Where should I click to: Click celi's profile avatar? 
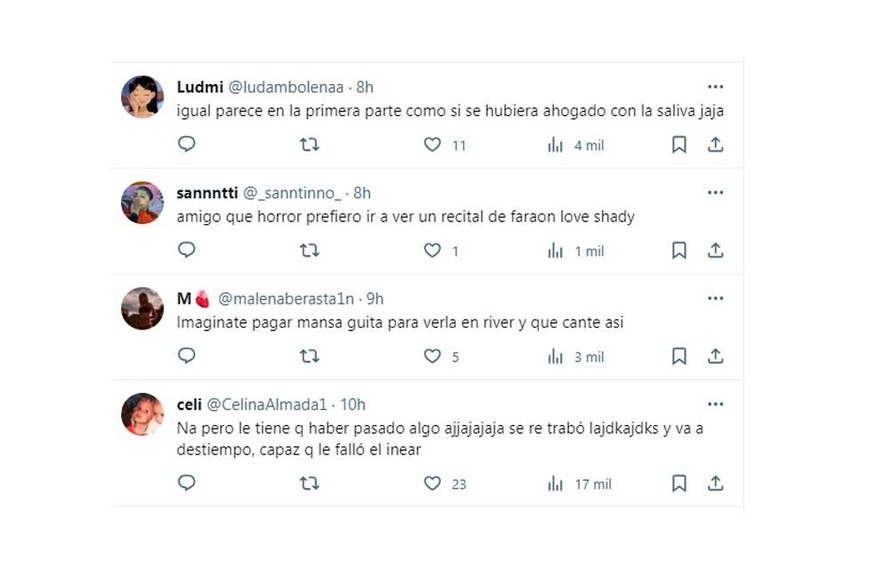142,414
